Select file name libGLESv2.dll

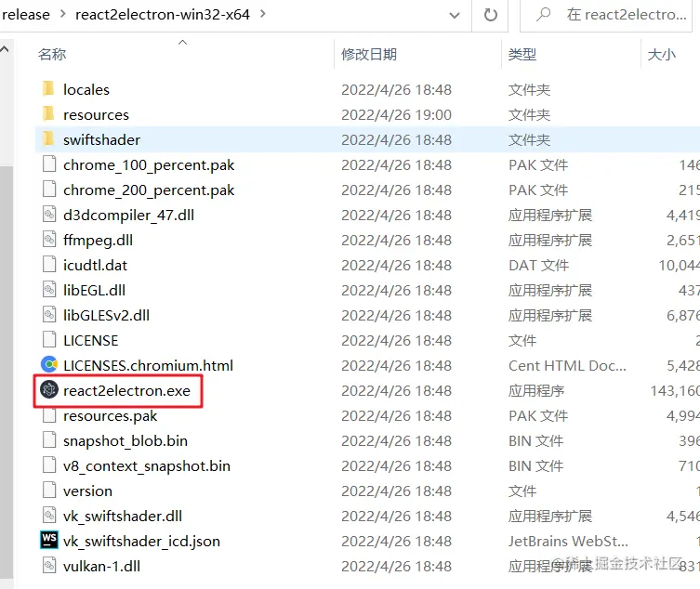coord(106,316)
